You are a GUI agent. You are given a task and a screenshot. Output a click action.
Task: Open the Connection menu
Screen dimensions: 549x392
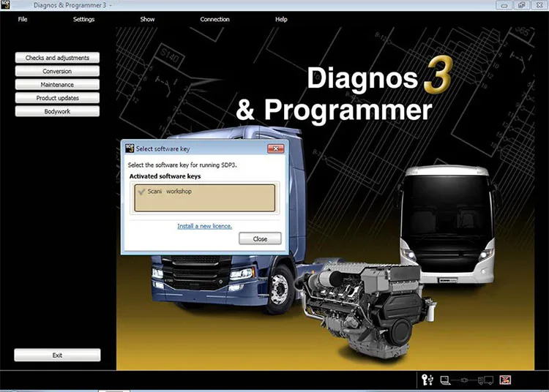point(214,19)
